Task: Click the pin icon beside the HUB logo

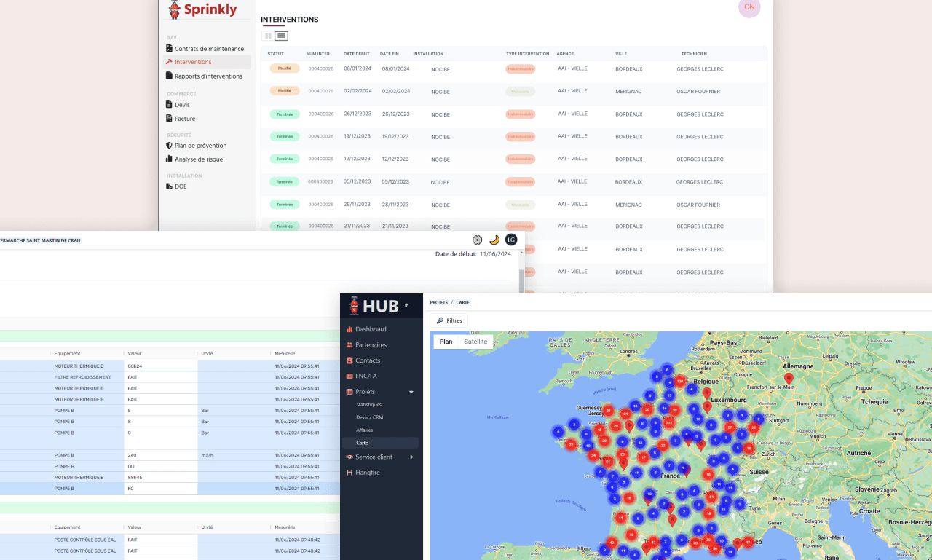Action: click(x=406, y=305)
